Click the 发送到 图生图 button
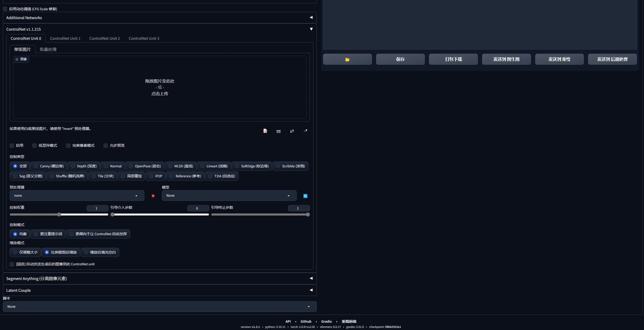This screenshot has width=644, height=330. click(506, 59)
